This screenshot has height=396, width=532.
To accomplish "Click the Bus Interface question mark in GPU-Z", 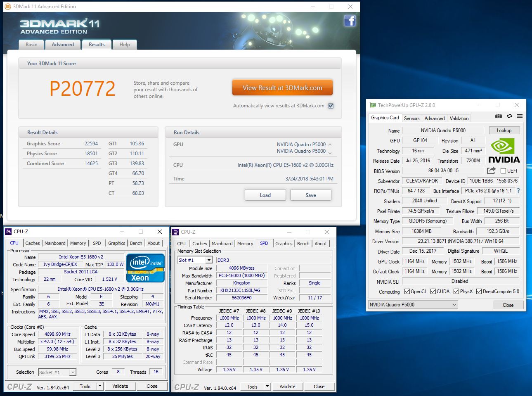I will (x=518, y=191).
